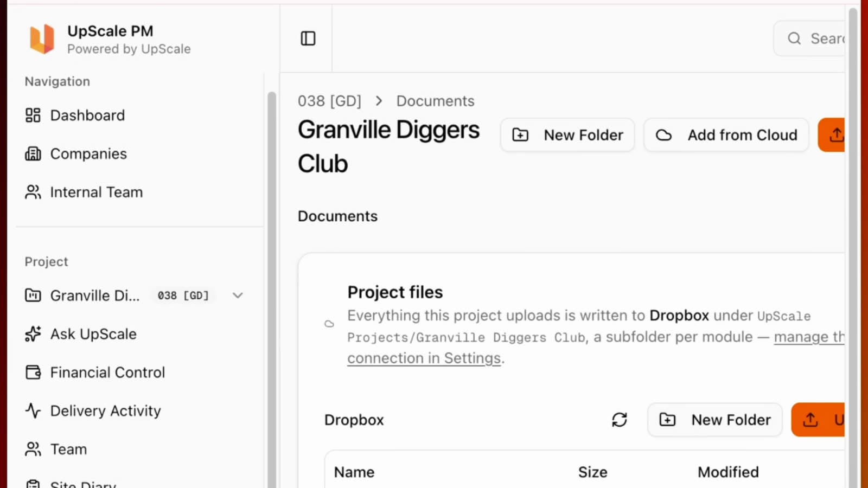The image size is (868, 488).
Task: Click the Documents breadcrumb
Action: coord(435,101)
